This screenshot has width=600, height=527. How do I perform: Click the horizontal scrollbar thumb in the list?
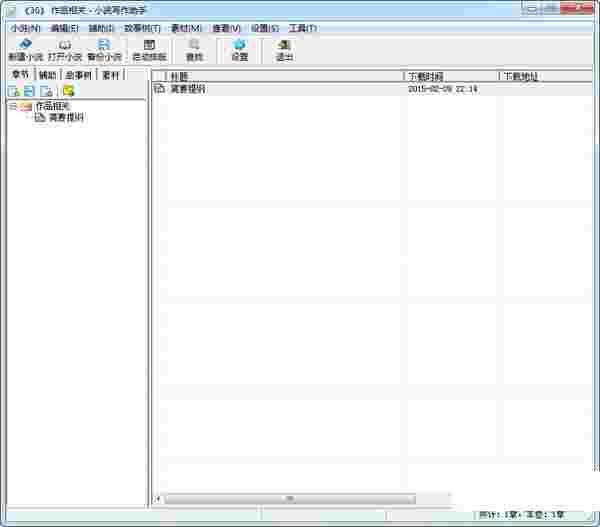[290, 498]
